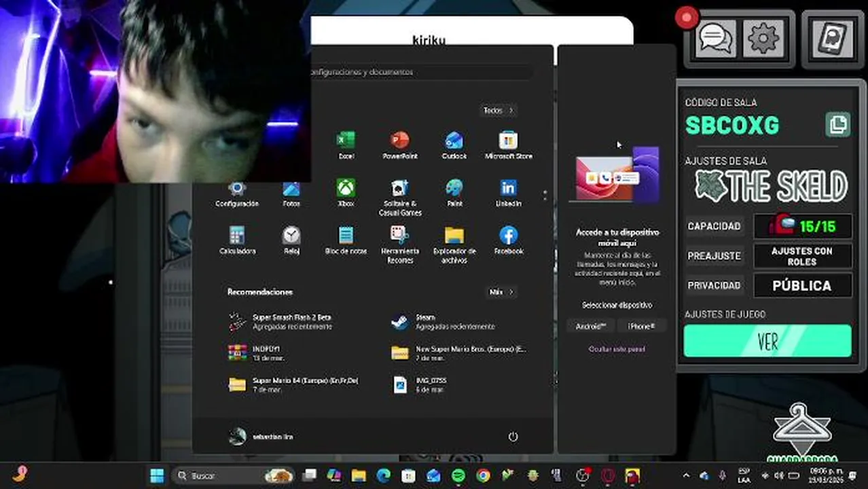Open the Reloj clock app
Screen dimensions: 868x489
[x=291, y=240]
